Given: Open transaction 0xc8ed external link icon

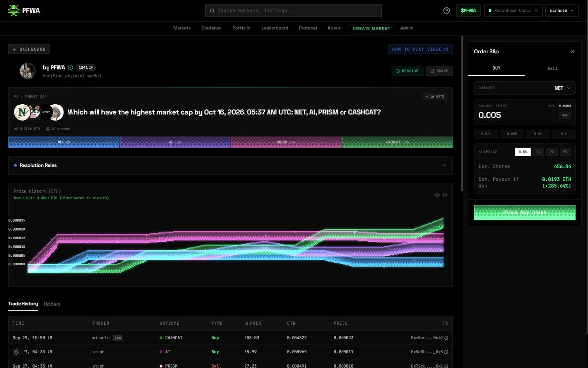Looking at the screenshot, I should coord(446,338).
